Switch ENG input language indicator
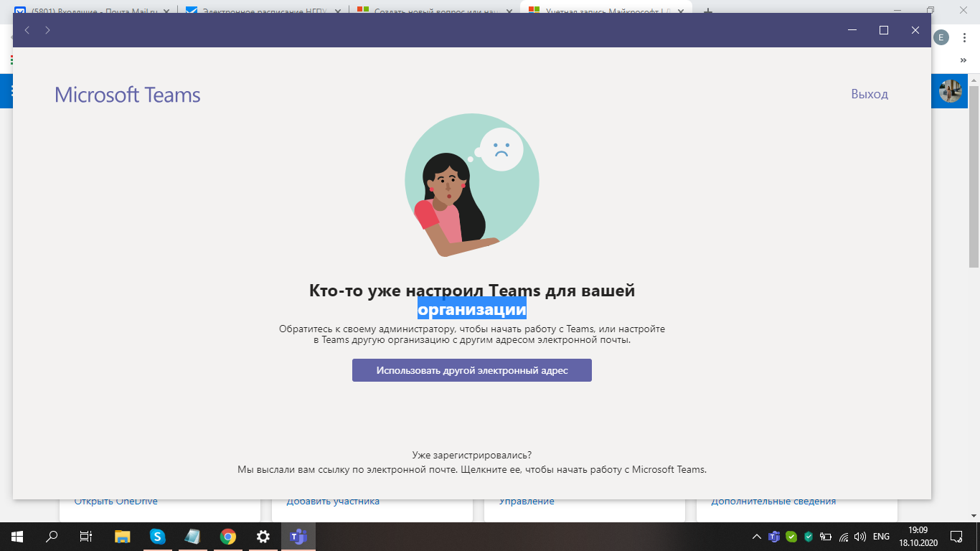Viewport: 980px width, 551px height. (881, 537)
